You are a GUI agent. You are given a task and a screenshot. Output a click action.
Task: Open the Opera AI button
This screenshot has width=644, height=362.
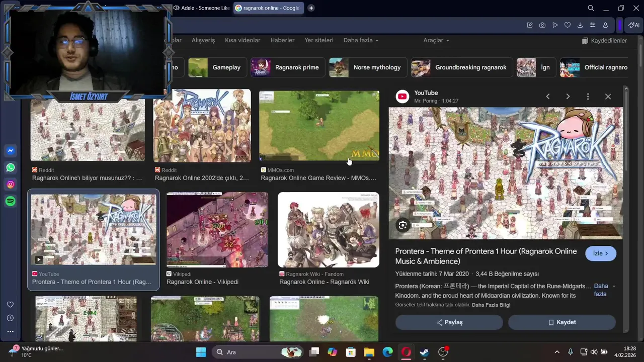(x=633, y=25)
